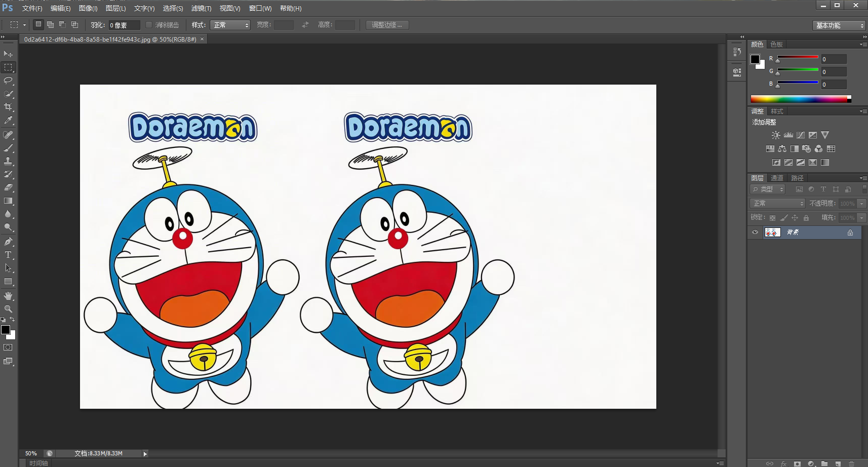This screenshot has width=868, height=467.
Task: Select the Hand tool
Action: pyautogui.click(x=8, y=296)
